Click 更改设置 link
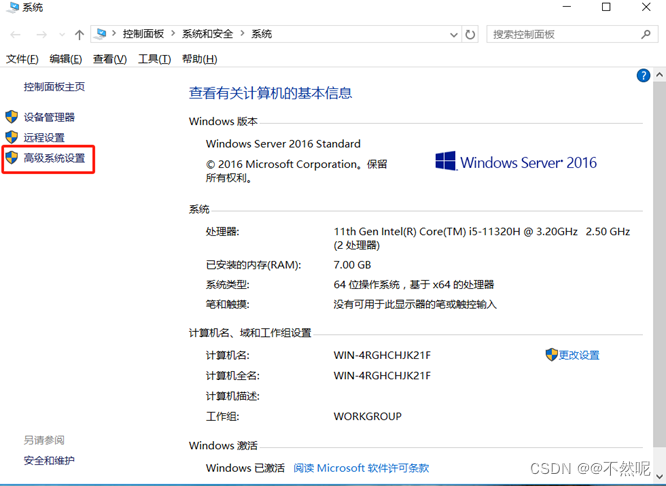Viewport: 666px width, 486px height. coord(579,355)
